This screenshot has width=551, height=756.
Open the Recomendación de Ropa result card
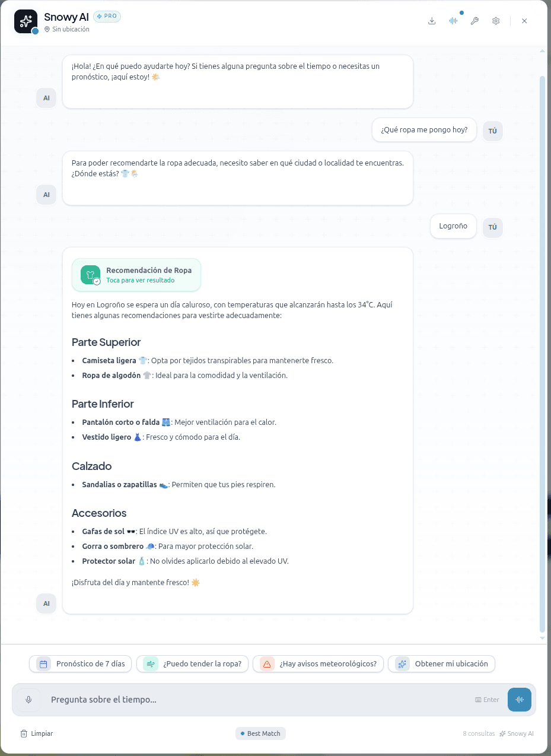[136, 275]
